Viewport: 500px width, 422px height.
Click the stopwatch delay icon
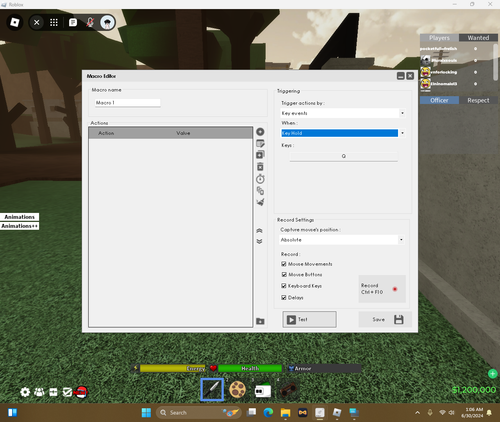[x=260, y=179]
